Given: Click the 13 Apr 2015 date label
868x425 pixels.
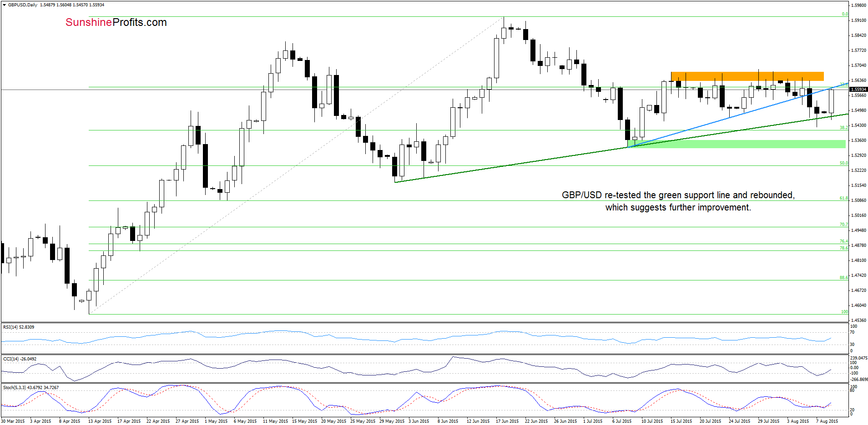Looking at the screenshot, I should (100, 421).
